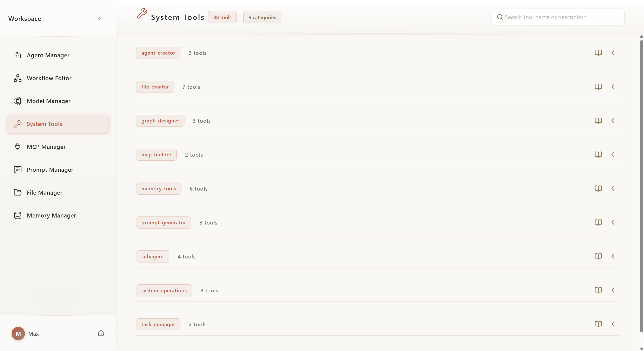Open the File Manager folder icon

(17, 192)
